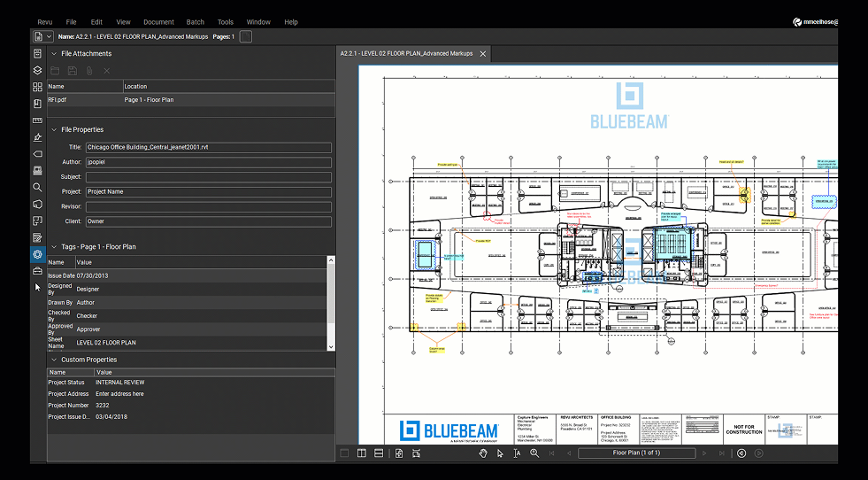Collapse the File Attachments section

(x=54, y=54)
